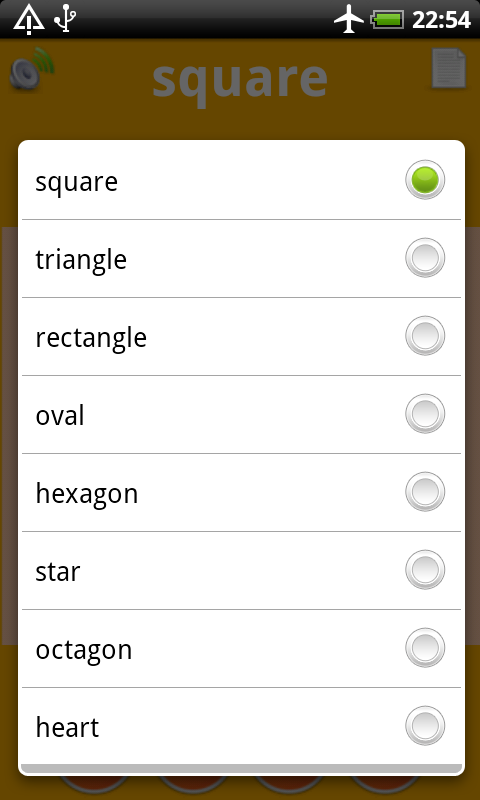
Task: Pick the 'heart' list entry text
Action: [67, 727]
